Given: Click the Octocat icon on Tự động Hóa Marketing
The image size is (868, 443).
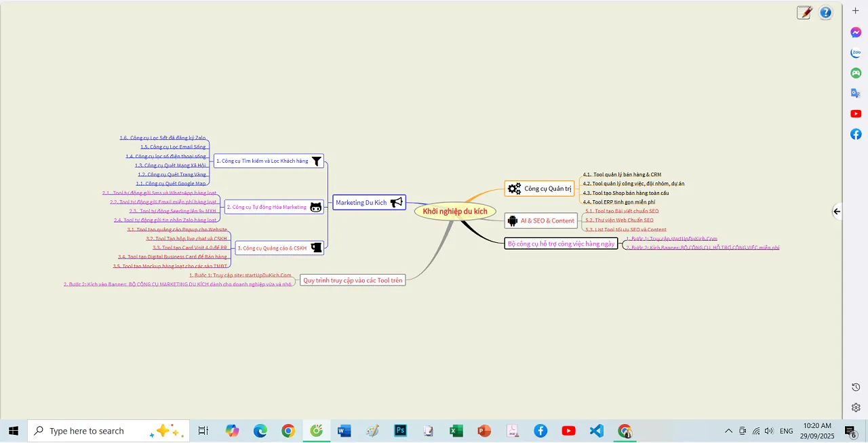Looking at the screenshot, I should tap(315, 207).
